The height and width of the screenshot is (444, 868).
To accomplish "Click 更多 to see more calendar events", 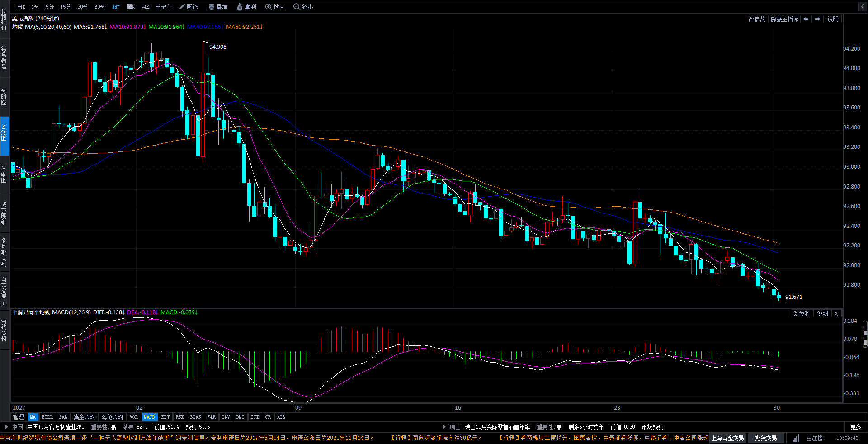I will [x=856, y=427].
